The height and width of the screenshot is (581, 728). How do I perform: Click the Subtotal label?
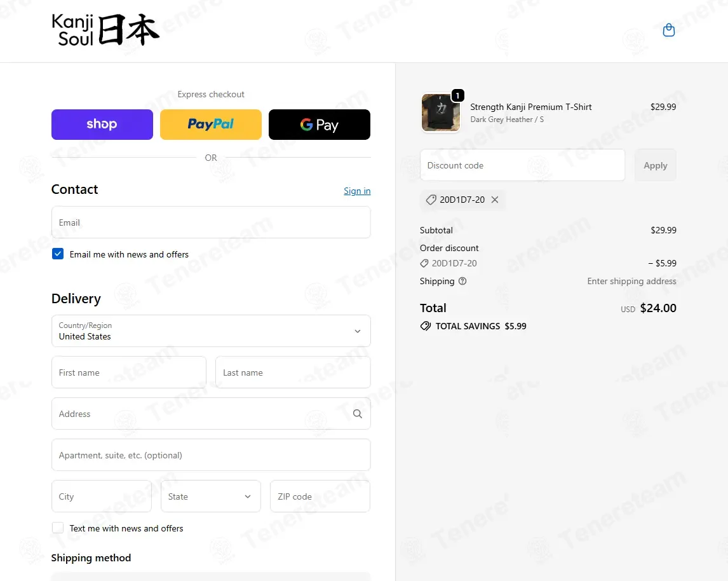coord(436,230)
